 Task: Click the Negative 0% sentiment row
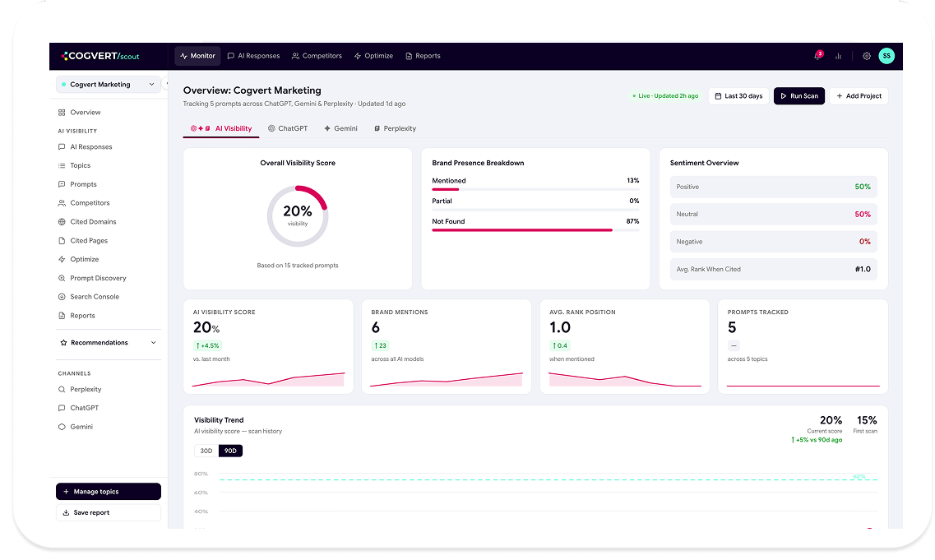coord(773,242)
